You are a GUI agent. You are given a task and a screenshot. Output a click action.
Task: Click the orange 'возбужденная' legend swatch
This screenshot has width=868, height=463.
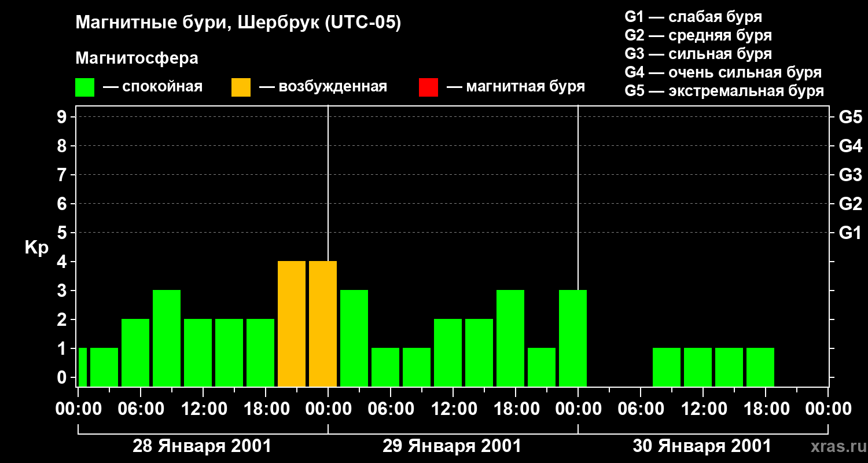(241, 87)
